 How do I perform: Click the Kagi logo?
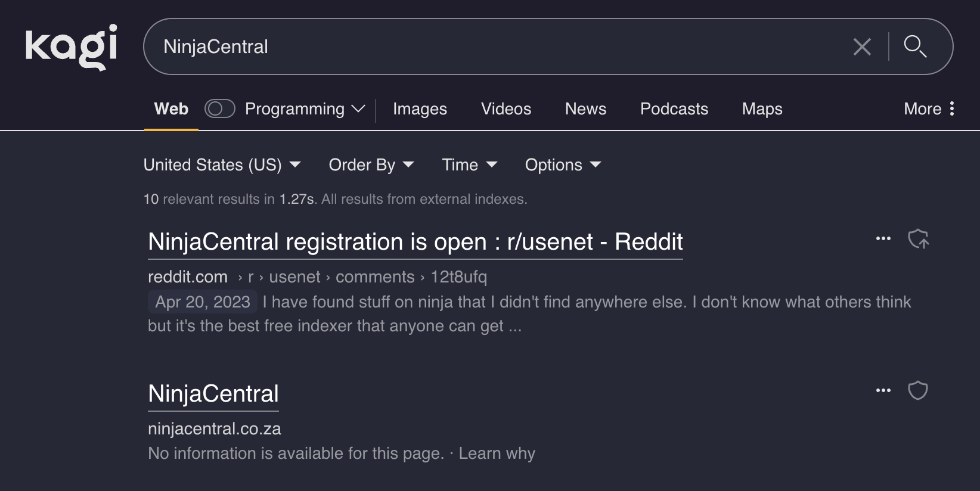(71, 46)
